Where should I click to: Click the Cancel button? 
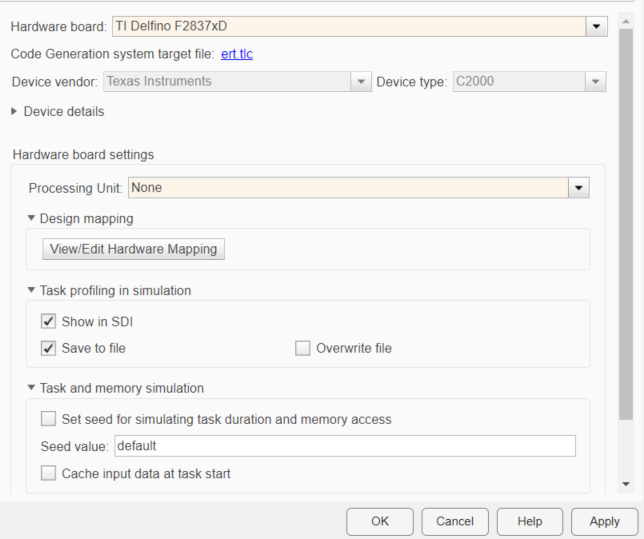tap(455, 521)
